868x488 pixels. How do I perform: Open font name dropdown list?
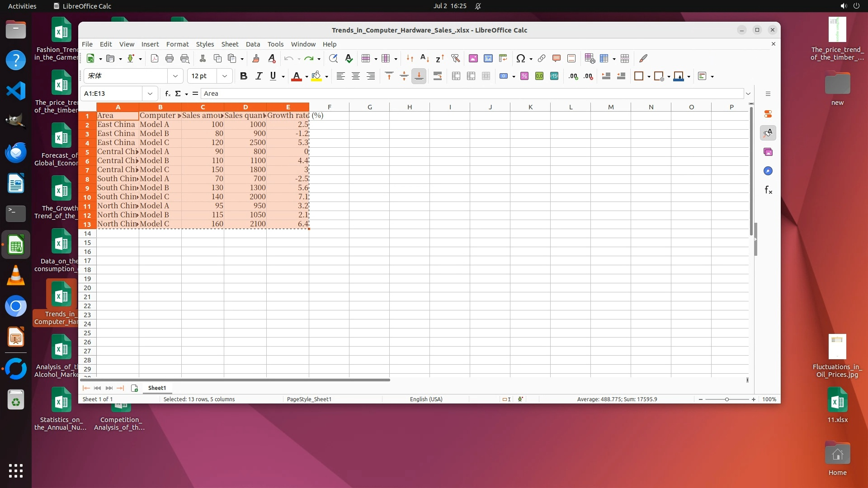coord(175,76)
